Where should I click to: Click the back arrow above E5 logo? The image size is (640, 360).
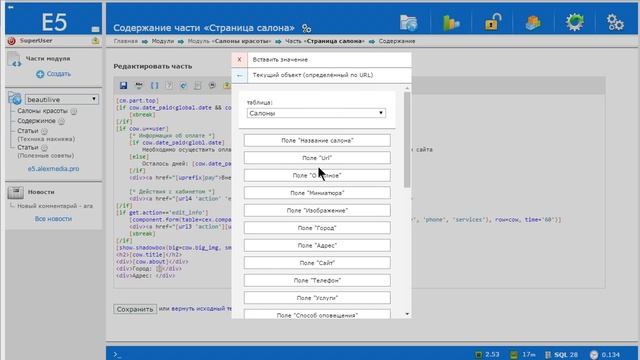click(x=11, y=7)
